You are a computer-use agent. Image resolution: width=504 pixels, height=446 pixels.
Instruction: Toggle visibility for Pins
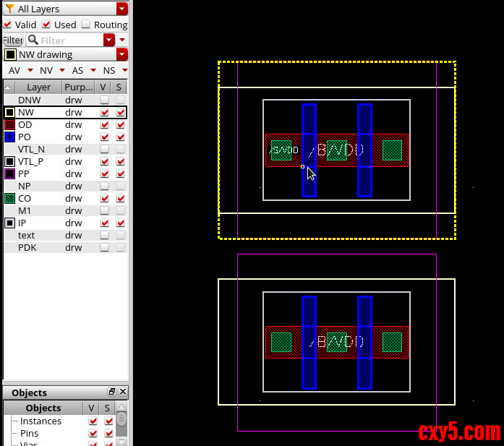93,433
